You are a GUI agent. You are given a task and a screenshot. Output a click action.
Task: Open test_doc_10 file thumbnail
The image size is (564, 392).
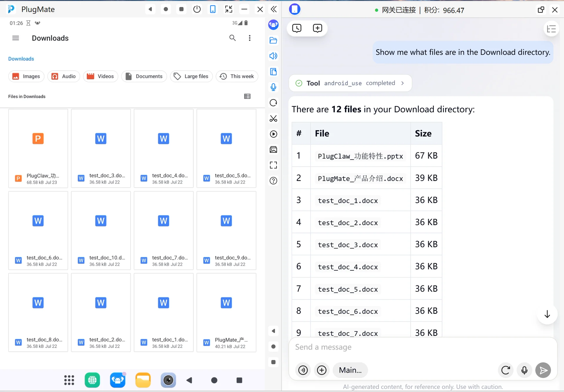point(101,230)
